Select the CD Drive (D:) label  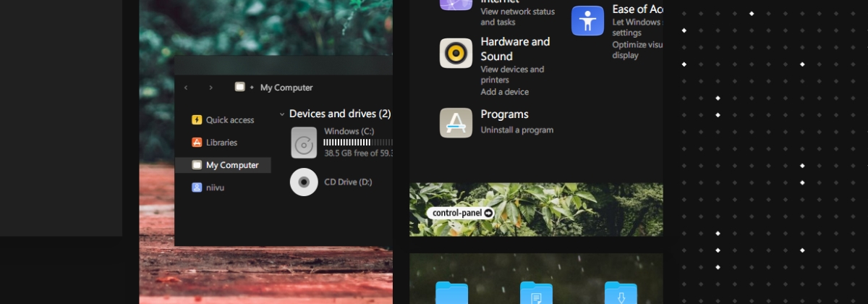[348, 182]
